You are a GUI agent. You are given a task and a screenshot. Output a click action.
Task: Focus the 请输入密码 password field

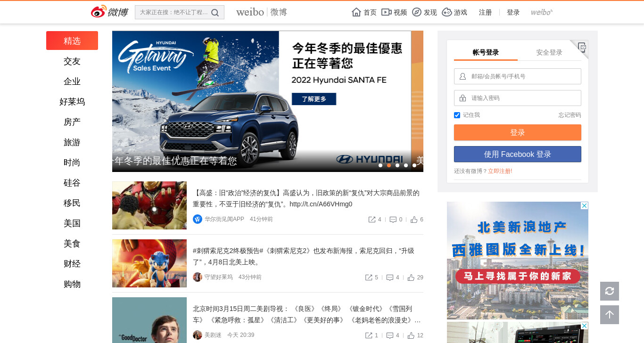click(x=518, y=98)
